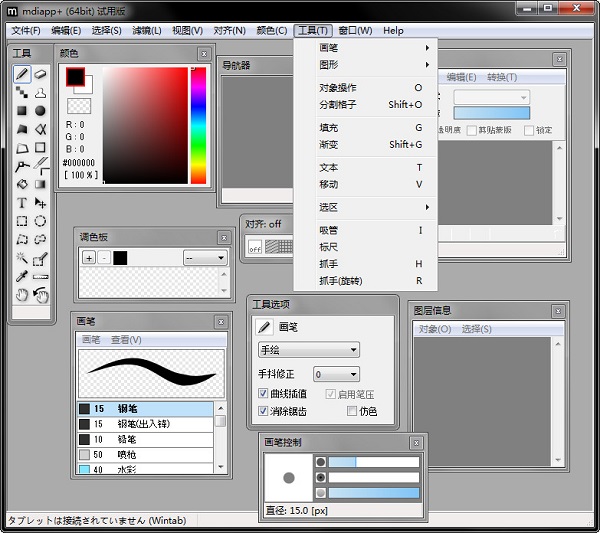Select the object operation tool
Screen dimensions: 600x533
[22, 166]
